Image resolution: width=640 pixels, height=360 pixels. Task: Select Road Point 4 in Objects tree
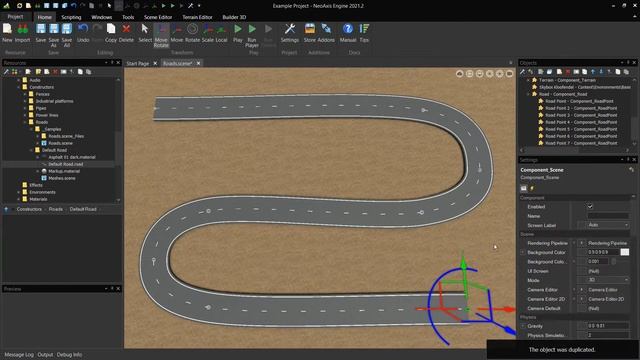coord(581,122)
